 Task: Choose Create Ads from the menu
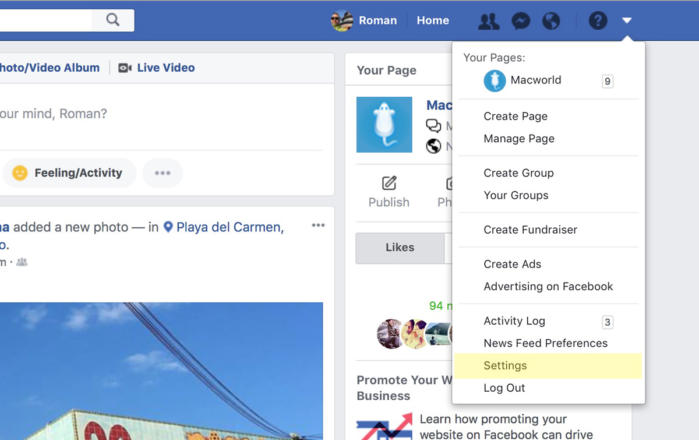pyautogui.click(x=512, y=264)
